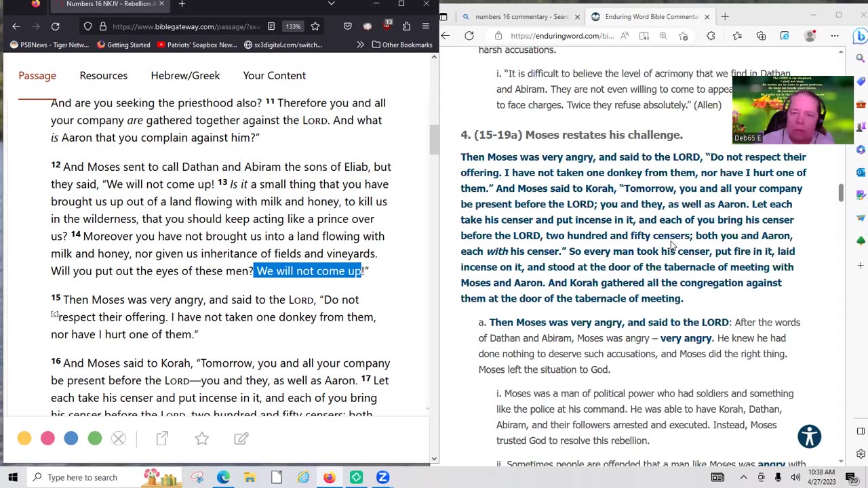Click the Edge back arrow
Screen dimensions: 868x488
pyautogui.click(x=446, y=36)
